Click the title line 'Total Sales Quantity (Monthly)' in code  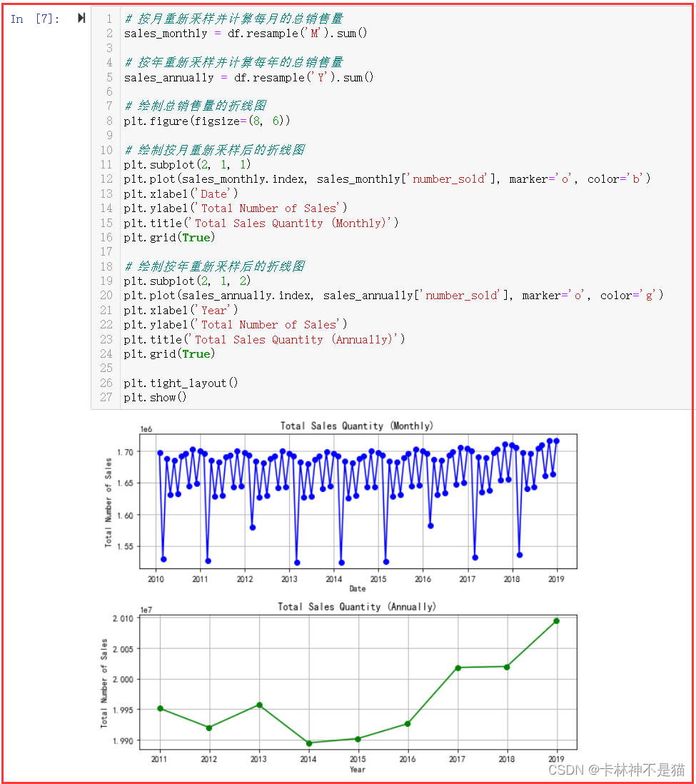click(x=261, y=223)
